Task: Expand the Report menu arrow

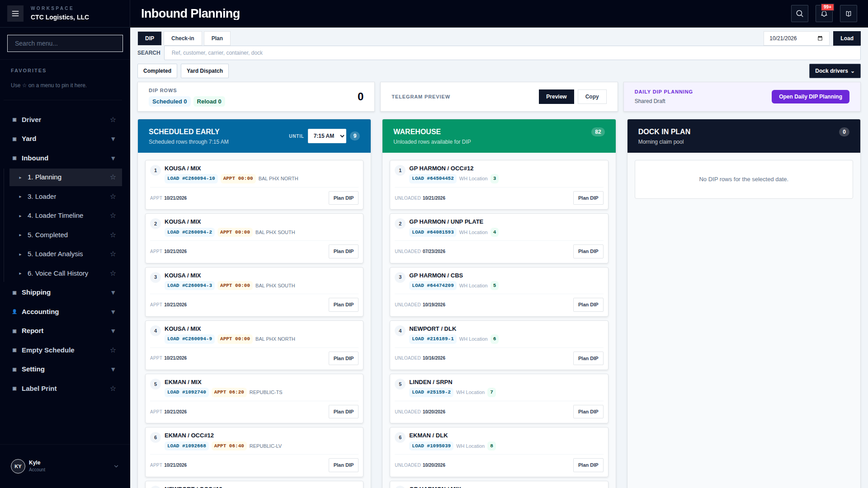Action: coord(113,331)
